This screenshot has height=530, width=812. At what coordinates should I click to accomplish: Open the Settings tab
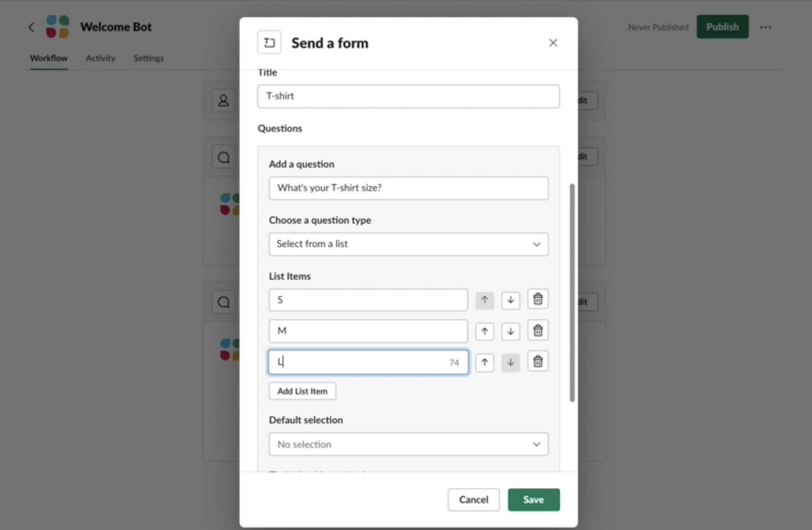(148, 58)
